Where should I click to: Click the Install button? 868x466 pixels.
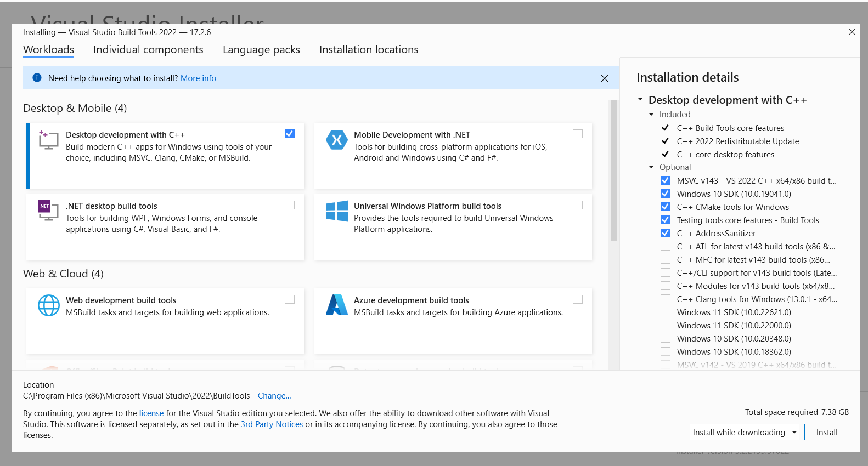point(826,432)
